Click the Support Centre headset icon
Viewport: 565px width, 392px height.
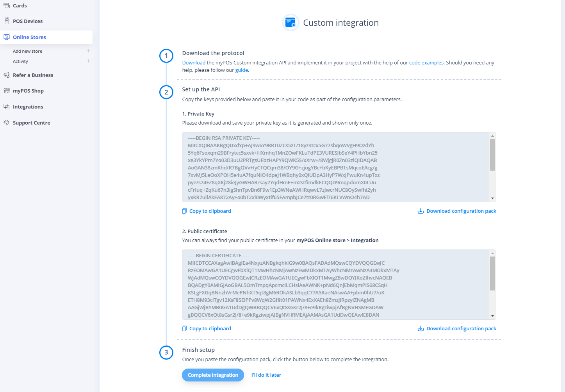point(7,123)
